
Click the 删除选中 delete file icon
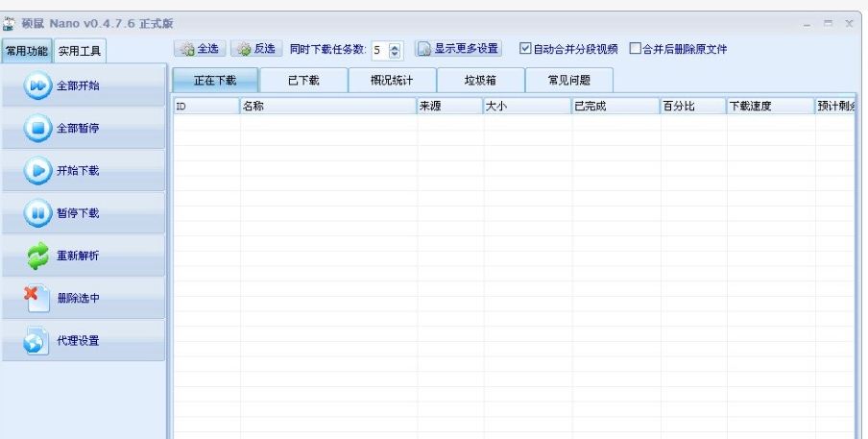click(37, 298)
